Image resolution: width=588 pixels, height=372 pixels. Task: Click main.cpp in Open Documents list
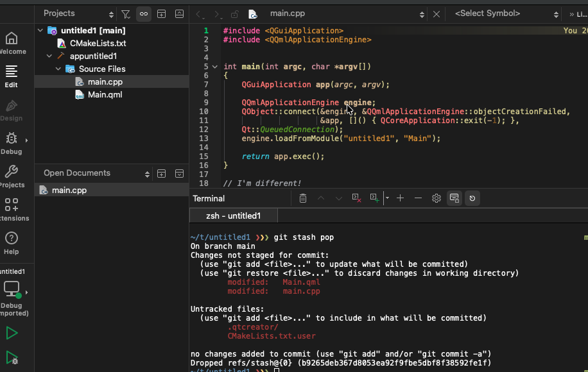tap(69, 190)
